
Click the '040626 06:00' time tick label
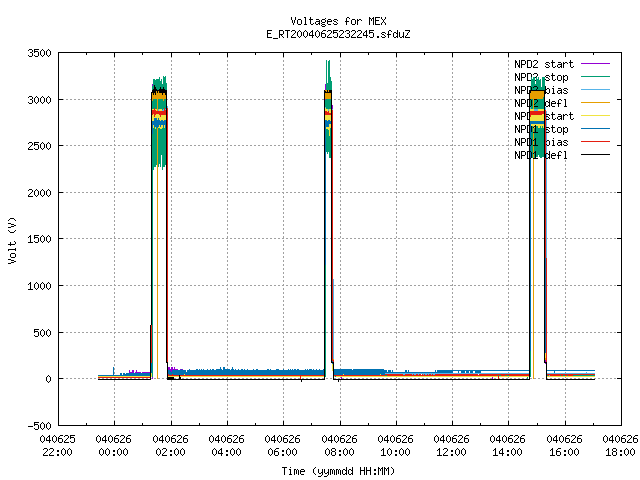tap(282, 446)
